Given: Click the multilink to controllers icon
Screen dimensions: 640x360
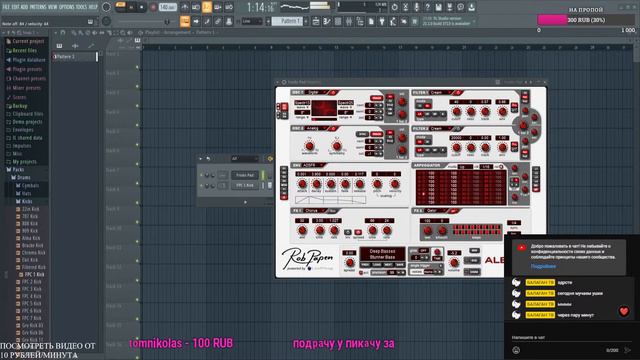Looking at the screenshot, I should point(229,21).
